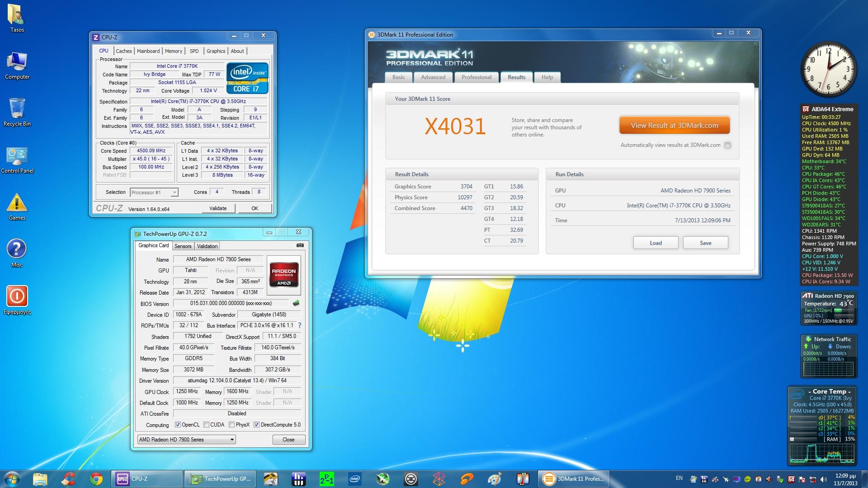
Task: Switch to the Mainboard tab in CPU-Z
Action: [x=148, y=51]
